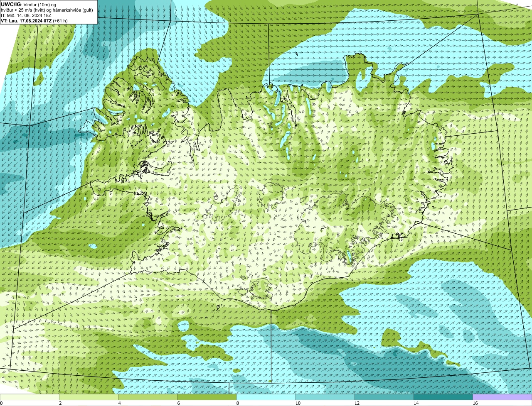
Task: Click the light cyan 8–10 m/s legend swatch
Action: click(x=266, y=397)
